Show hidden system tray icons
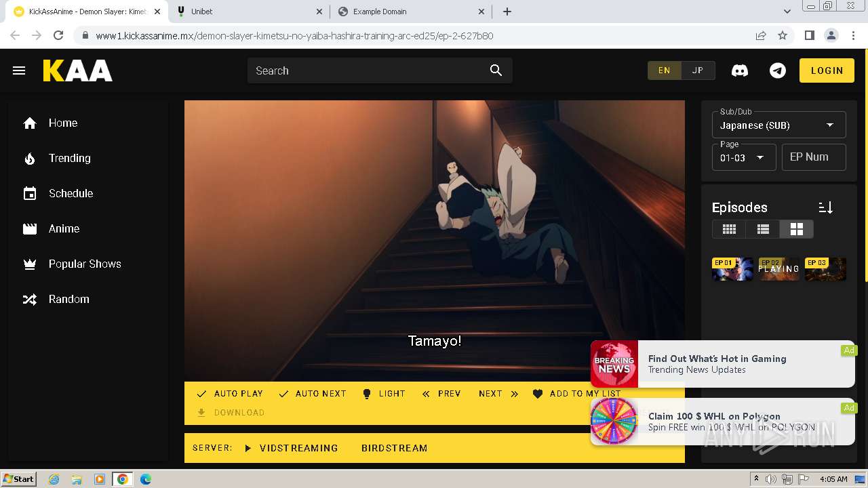Screen dimensions: 868x488 pos(756,479)
